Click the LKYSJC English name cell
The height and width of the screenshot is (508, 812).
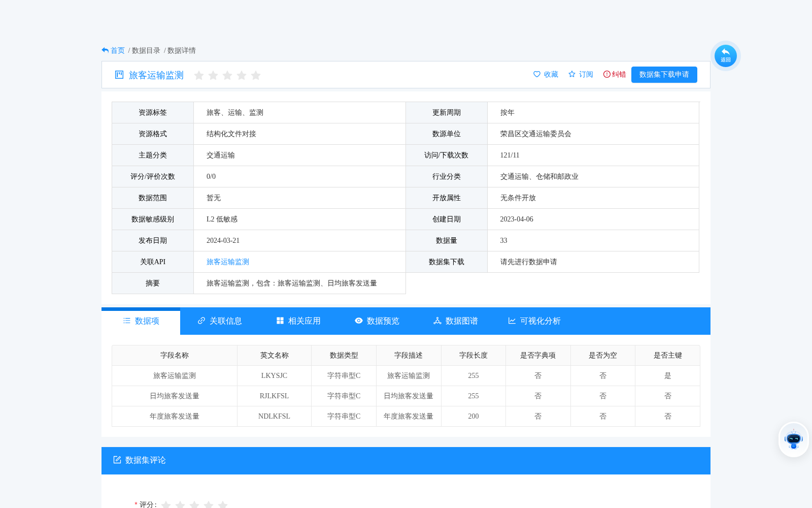pyautogui.click(x=274, y=375)
